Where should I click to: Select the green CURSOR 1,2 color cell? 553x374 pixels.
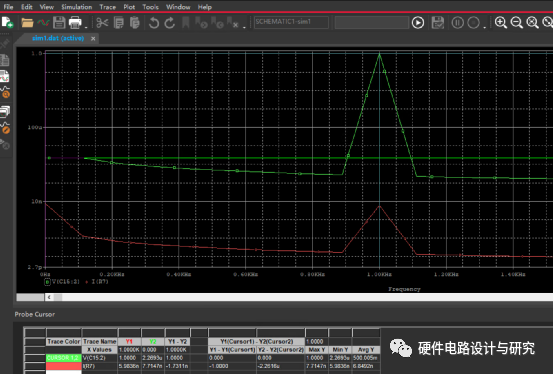(x=63, y=358)
